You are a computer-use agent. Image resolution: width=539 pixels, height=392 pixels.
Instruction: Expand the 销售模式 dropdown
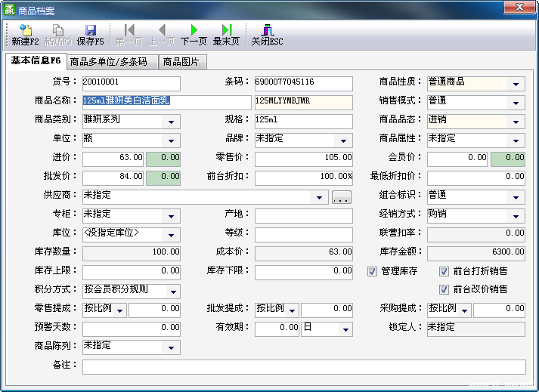[516, 103]
